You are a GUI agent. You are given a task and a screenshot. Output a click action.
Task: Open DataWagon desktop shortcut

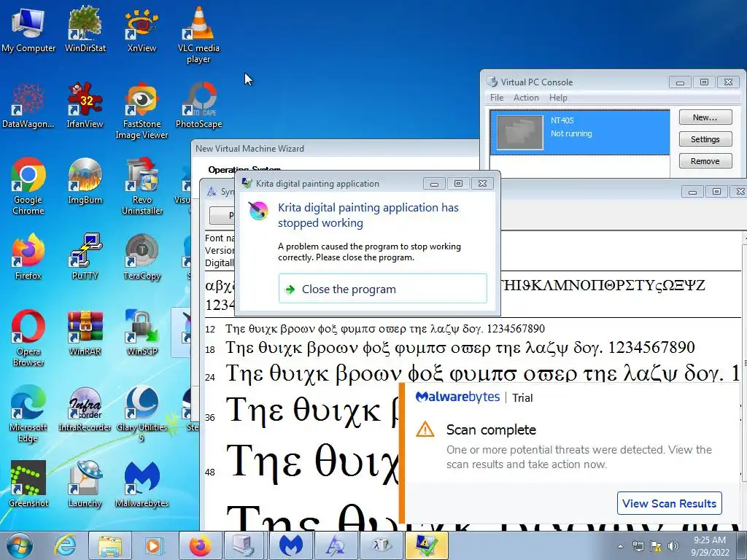(x=28, y=106)
